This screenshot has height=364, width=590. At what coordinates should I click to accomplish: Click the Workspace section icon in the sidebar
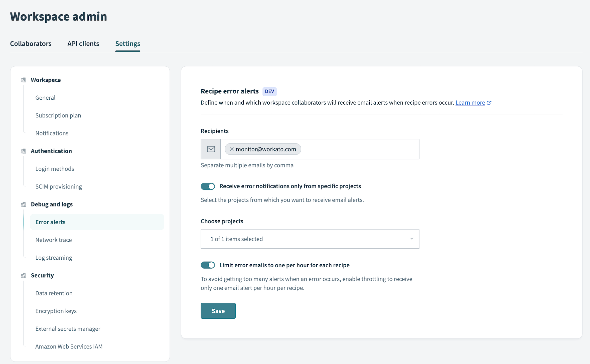(x=23, y=80)
